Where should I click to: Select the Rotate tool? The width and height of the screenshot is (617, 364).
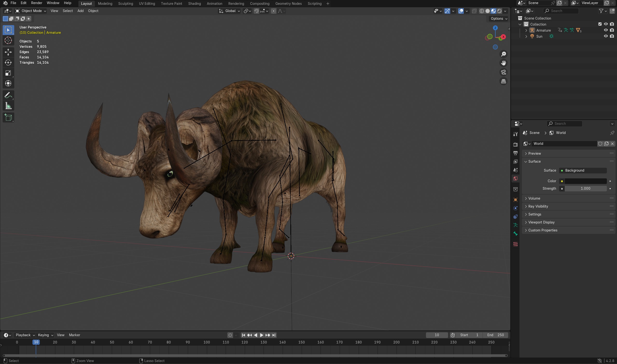(8, 63)
